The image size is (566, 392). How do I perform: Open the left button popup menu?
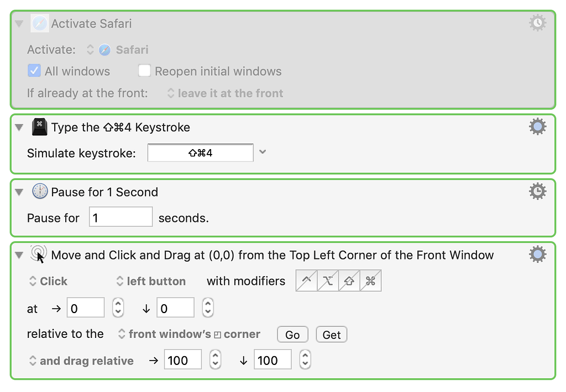tap(150, 281)
